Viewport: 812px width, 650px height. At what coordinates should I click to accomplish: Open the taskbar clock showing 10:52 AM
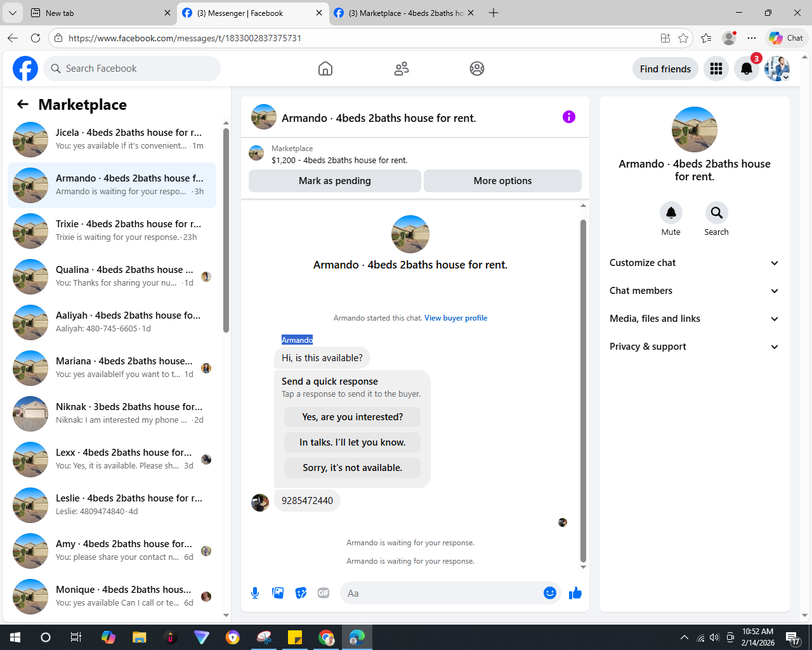point(758,637)
